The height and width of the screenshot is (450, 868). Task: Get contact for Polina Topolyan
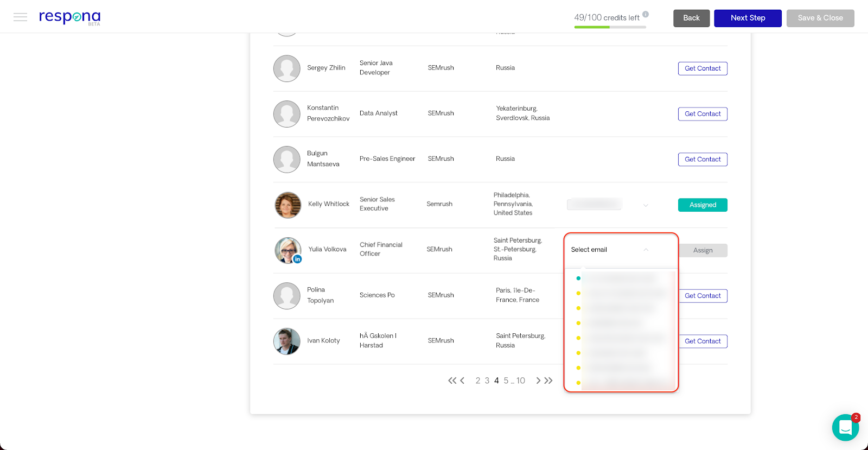(x=703, y=296)
